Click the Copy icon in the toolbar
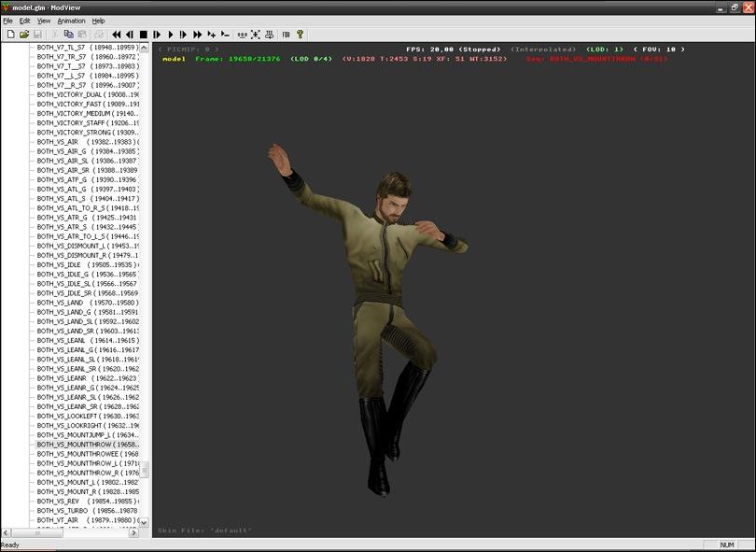 coord(69,35)
